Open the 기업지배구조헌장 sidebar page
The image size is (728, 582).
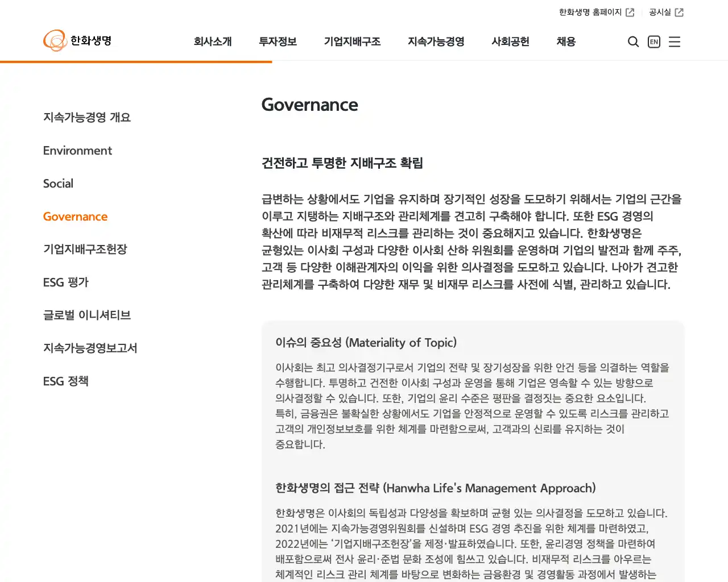pos(85,249)
